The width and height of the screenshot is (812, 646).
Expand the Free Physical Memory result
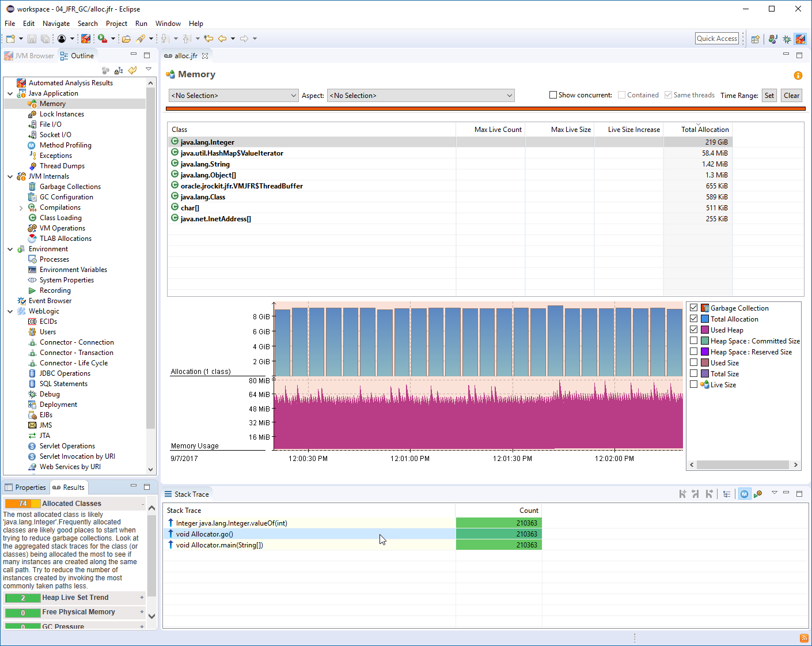tap(142, 612)
